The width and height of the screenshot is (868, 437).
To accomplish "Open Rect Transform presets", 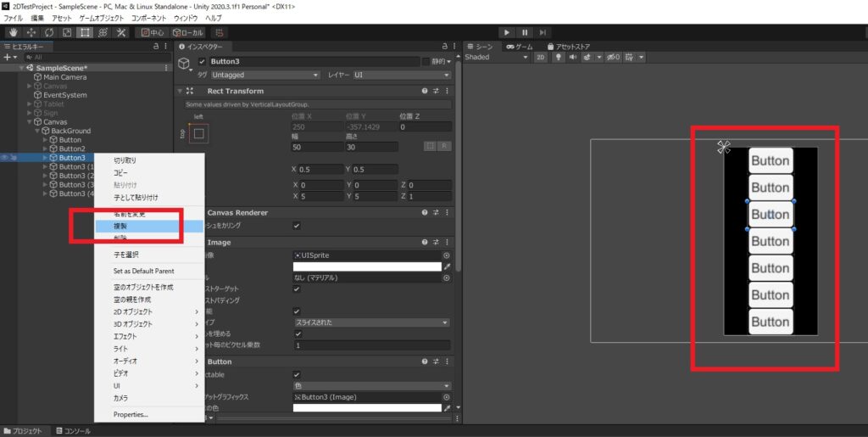I will (437, 91).
